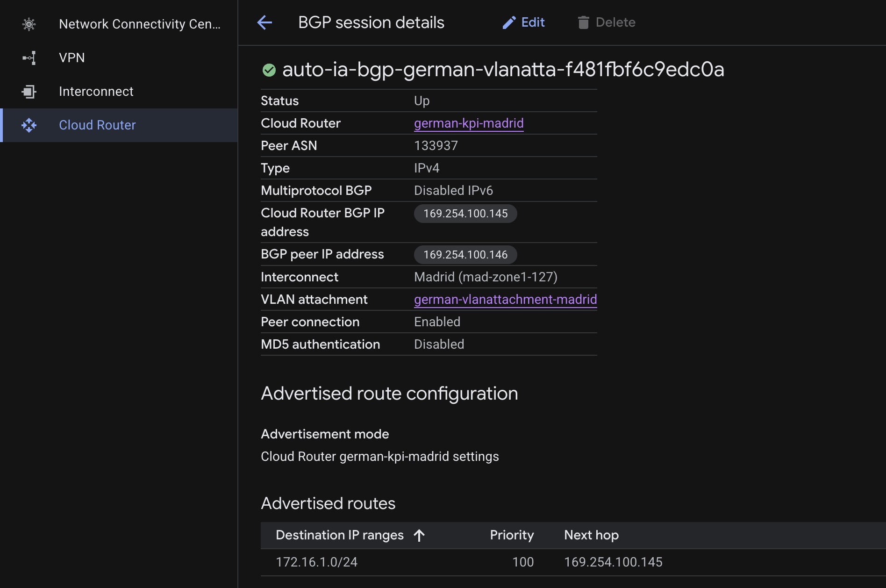The width and height of the screenshot is (886, 588).
Task: Open the german-kpi-madrid router link
Action: coord(469,123)
